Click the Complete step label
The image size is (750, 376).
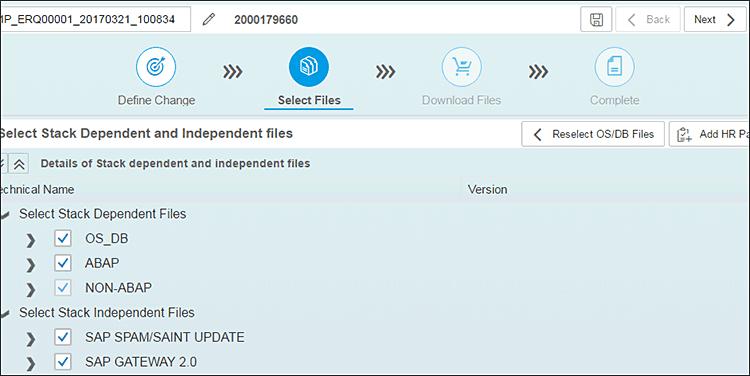pos(615,100)
